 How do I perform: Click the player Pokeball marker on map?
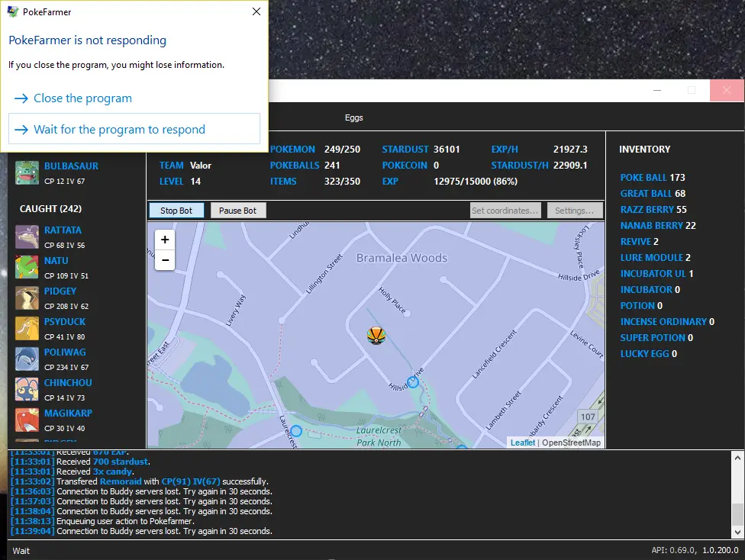pos(376,336)
